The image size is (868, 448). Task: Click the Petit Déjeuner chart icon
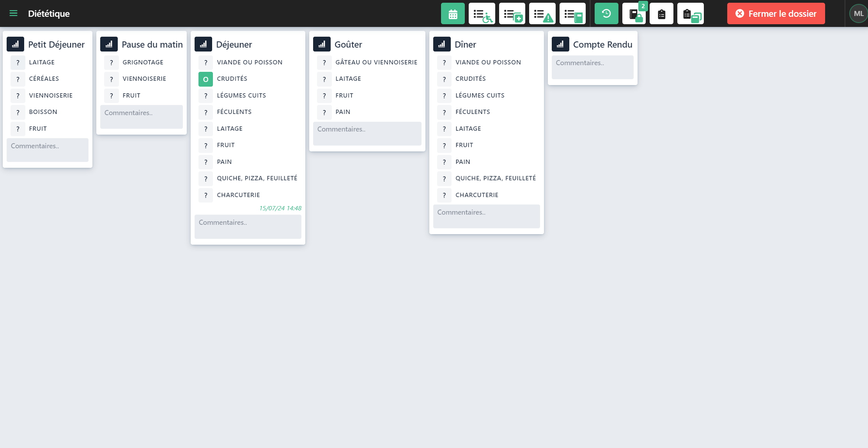tap(15, 44)
